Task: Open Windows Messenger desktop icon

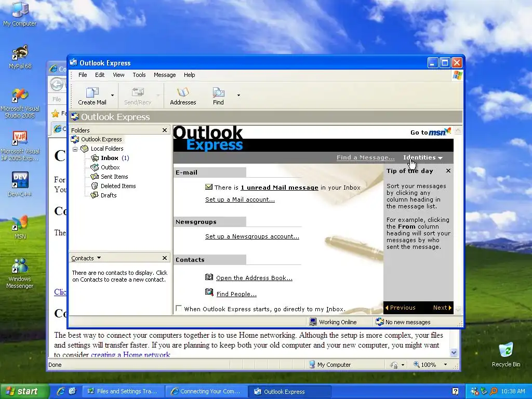Action: (20, 273)
